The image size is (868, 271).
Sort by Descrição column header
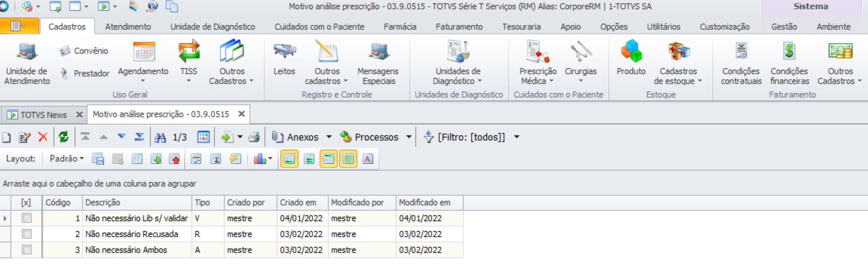click(x=137, y=203)
